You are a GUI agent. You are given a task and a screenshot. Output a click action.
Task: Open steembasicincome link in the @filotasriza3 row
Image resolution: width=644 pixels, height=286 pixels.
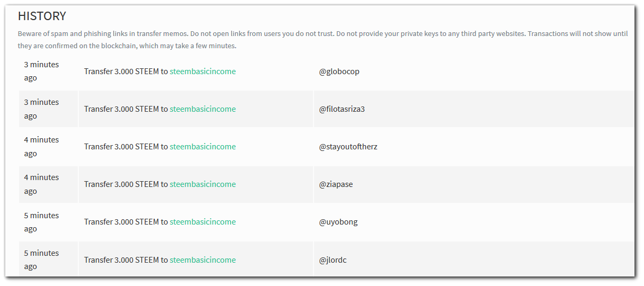(x=203, y=109)
